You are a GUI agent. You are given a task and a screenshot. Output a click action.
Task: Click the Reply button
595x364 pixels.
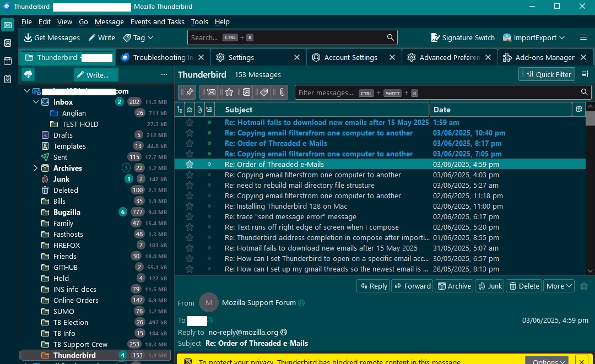coord(373,286)
